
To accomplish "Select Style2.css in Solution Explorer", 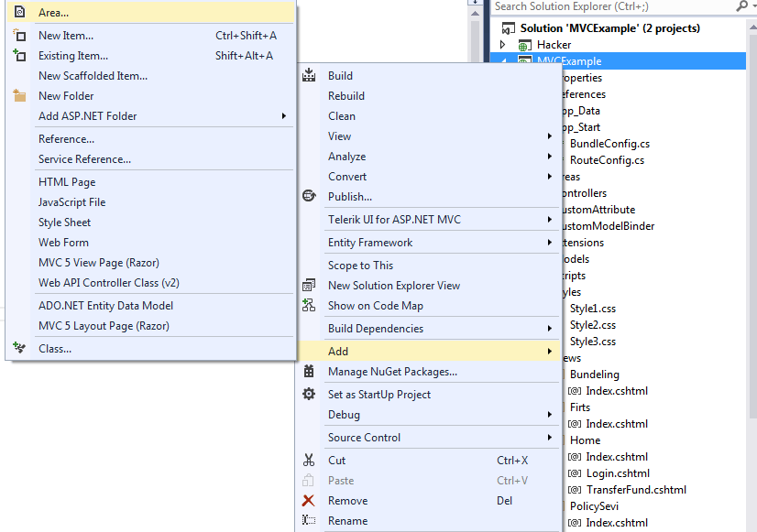I will 593,325.
